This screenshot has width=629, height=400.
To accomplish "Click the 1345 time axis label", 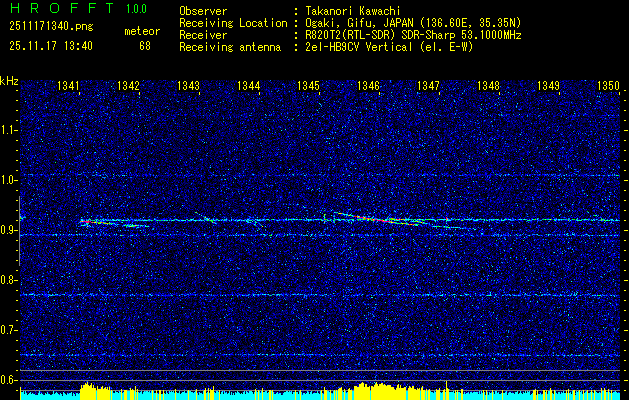I will click(308, 86).
